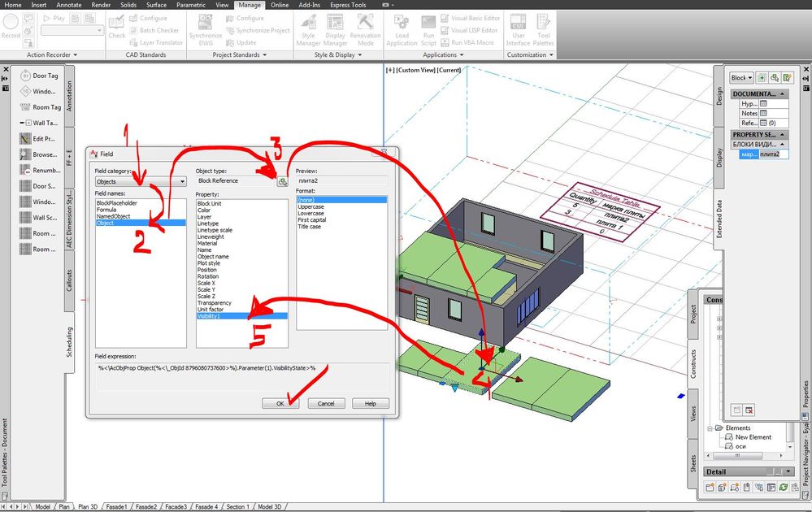
Task: Select the Renumber Data tool in palette
Action: click(x=39, y=171)
